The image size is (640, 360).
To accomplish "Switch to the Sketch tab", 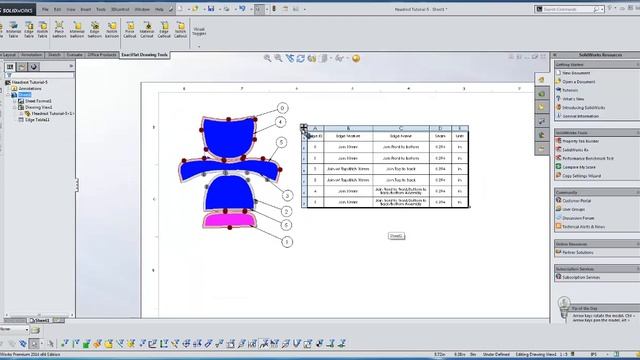I will click(x=54, y=55).
